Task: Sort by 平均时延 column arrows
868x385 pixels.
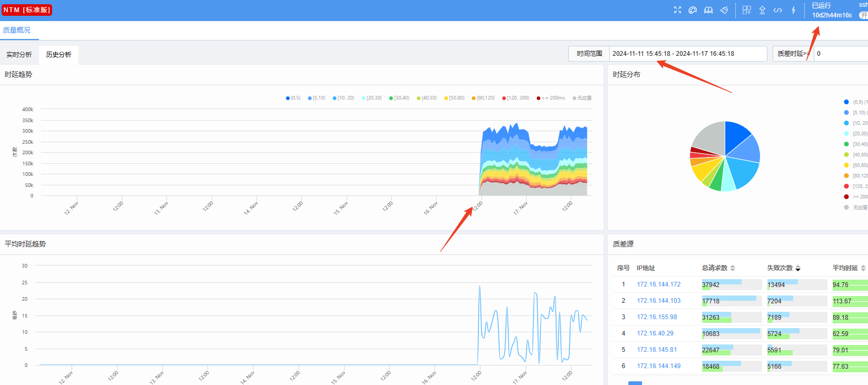Action: click(x=863, y=268)
